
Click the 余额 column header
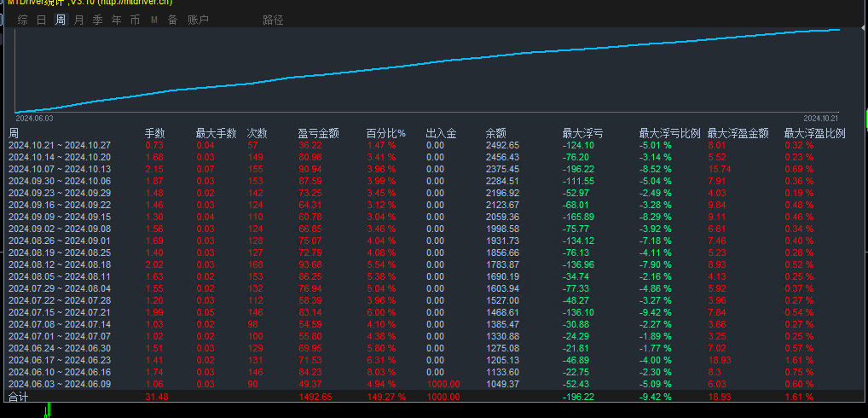tap(496, 133)
